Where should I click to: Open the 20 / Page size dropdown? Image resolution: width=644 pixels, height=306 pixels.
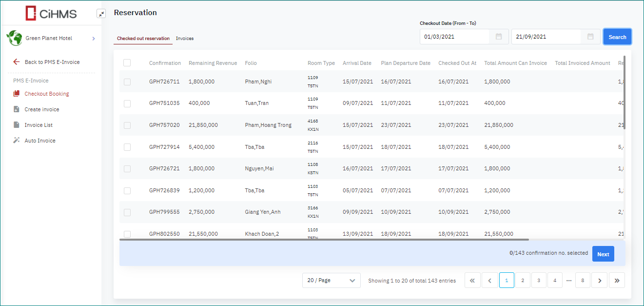point(331,281)
